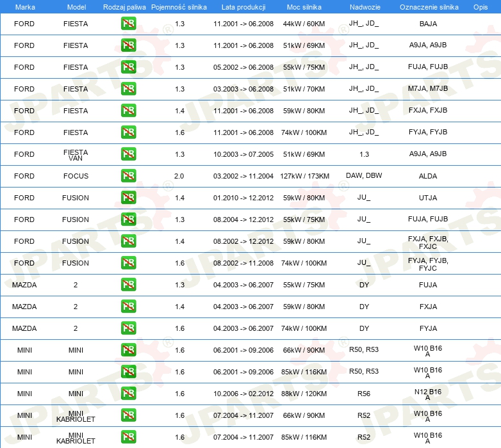Click fuel icon in Mini R56 row
This screenshot has width=501, height=448.
[128, 393]
